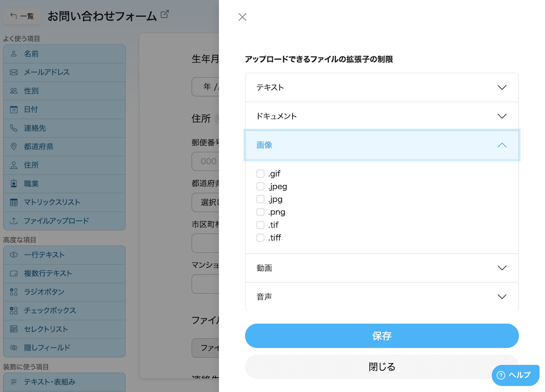The width and height of the screenshot is (545, 392).
Task: Add the テキスト・表組み decoration item
Action: [64, 382]
